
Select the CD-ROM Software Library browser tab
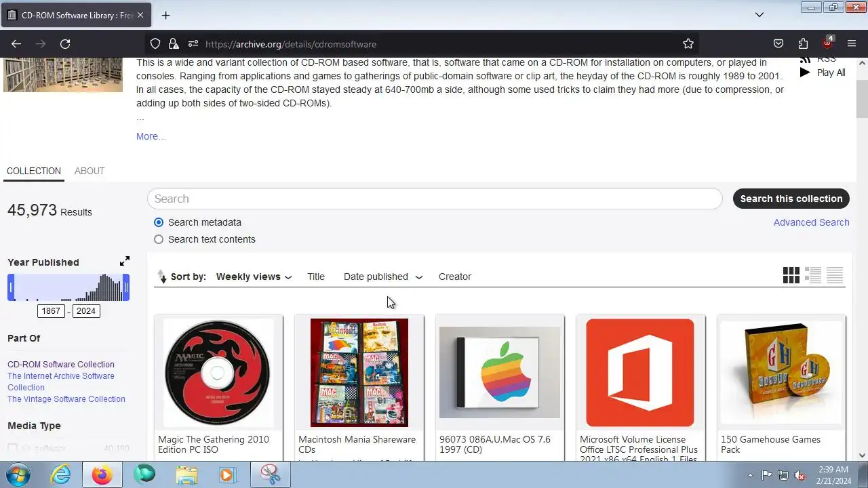click(x=76, y=15)
